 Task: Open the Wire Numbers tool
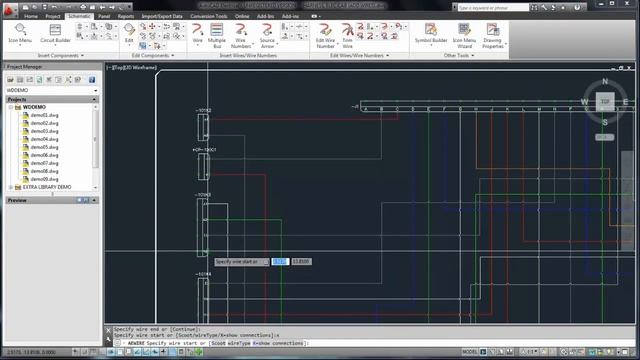click(241, 36)
